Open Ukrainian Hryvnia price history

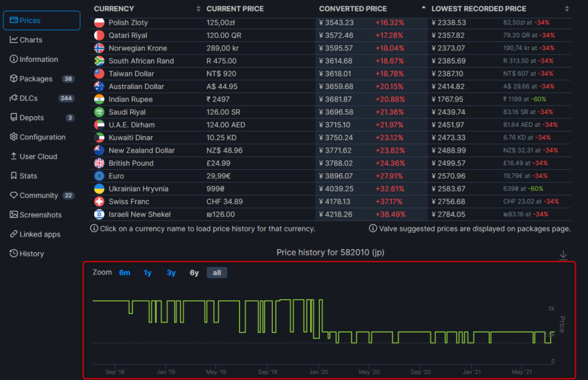point(138,189)
